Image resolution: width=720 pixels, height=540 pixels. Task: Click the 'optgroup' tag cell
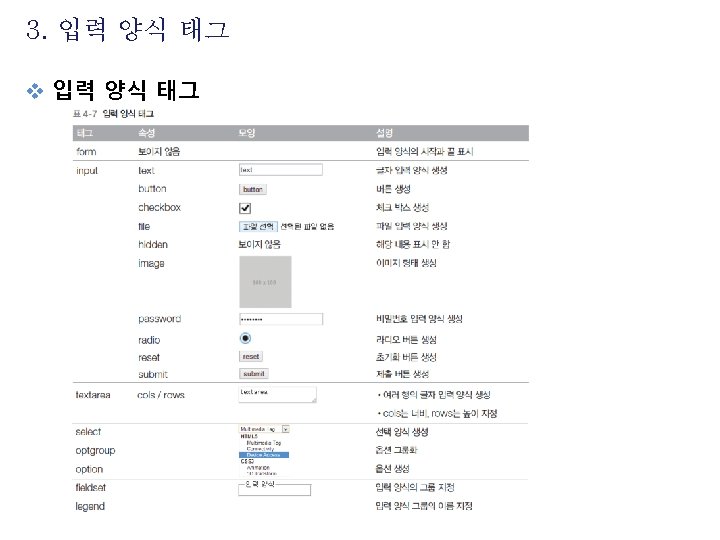(x=95, y=451)
